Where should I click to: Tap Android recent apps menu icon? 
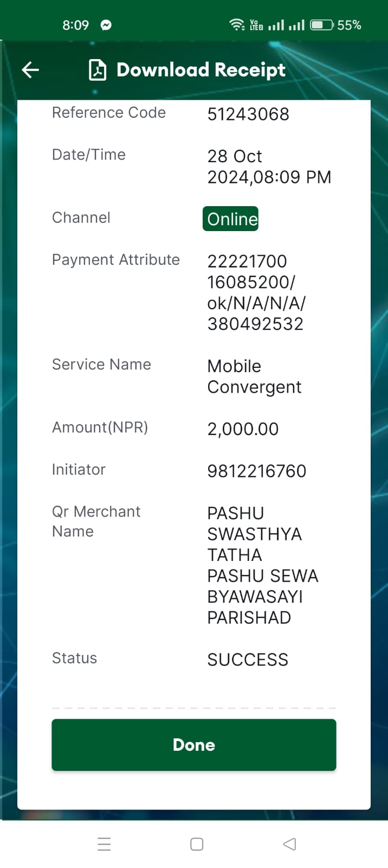tap(104, 844)
